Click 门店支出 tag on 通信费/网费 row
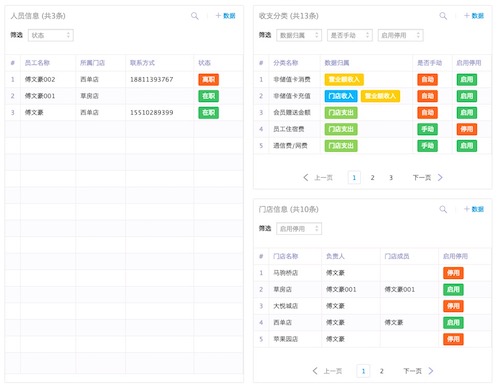 (341, 146)
